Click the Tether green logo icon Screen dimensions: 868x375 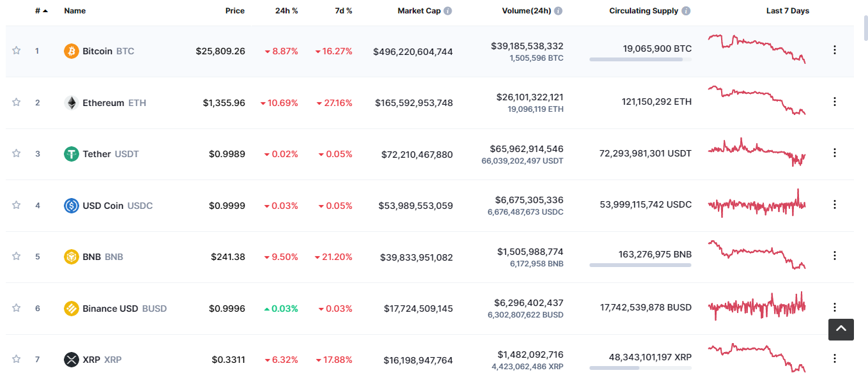pos(72,154)
